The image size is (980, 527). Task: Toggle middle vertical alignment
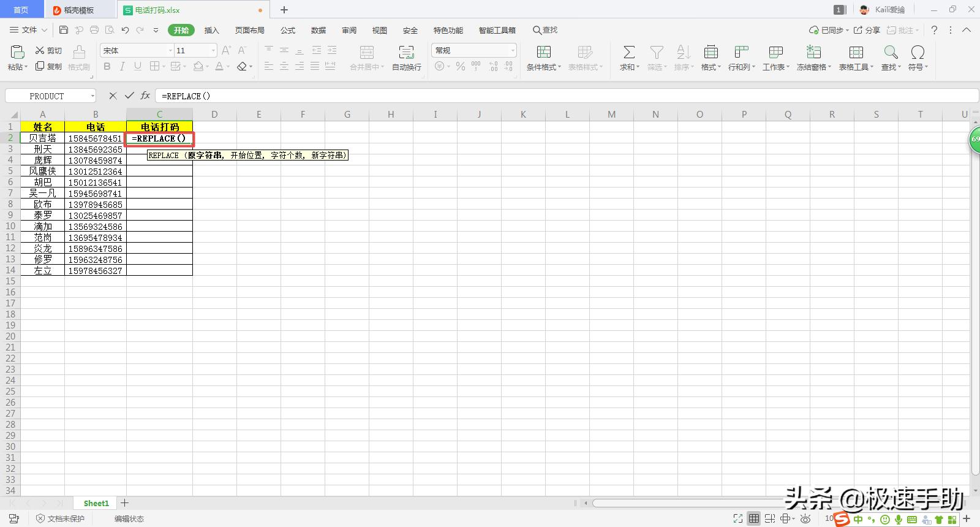click(x=284, y=50)
